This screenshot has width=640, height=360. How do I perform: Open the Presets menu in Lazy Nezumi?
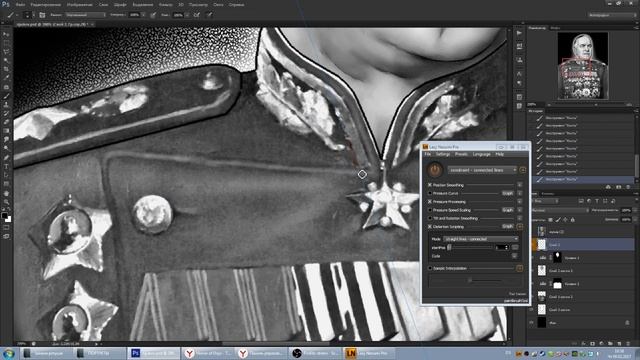coord(461,154)
